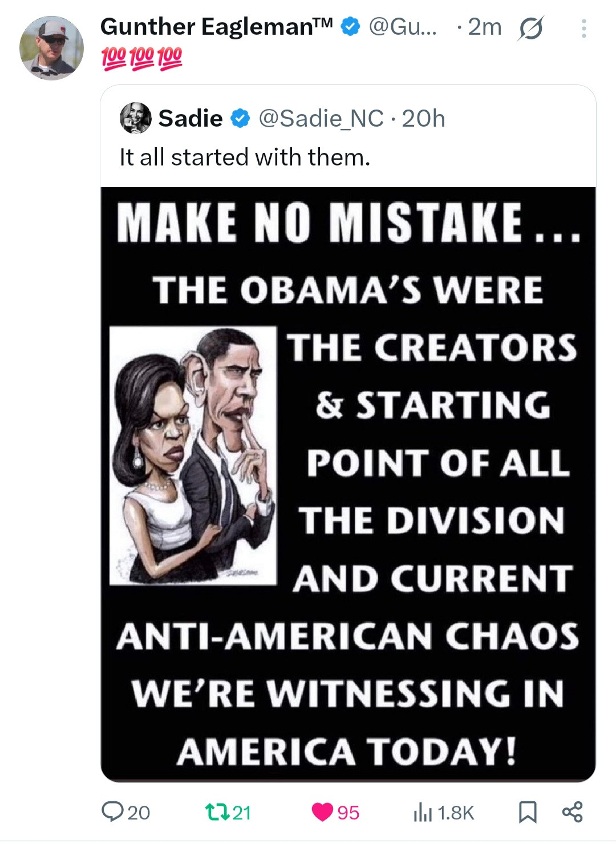Open the truncated @Gu... handle
616x844 pixels.
(x=403, y=27)
